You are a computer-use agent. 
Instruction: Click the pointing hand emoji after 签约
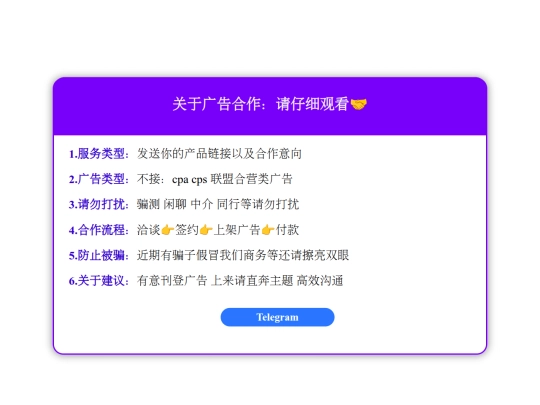tap(206, 229)
